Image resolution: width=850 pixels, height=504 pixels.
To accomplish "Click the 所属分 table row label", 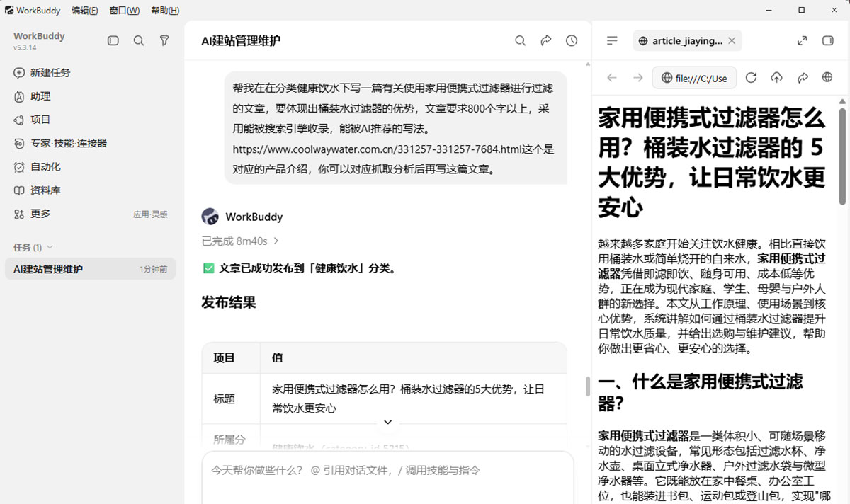I will coord(229,440).
